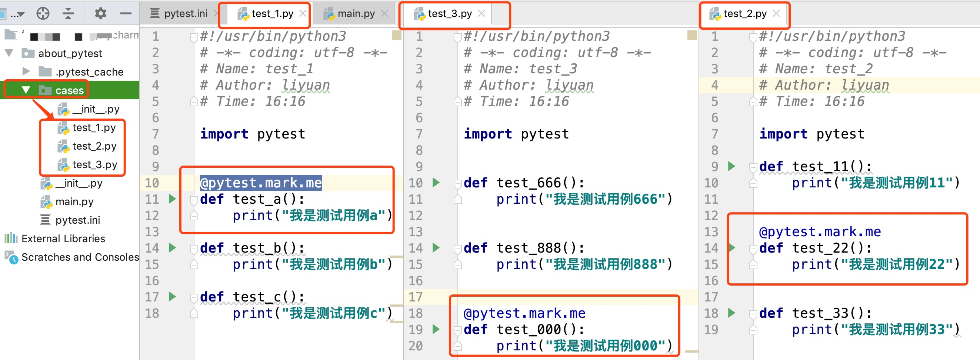
Task: Run test_000 using the gutter run arrow
Action: pos(436,329)
